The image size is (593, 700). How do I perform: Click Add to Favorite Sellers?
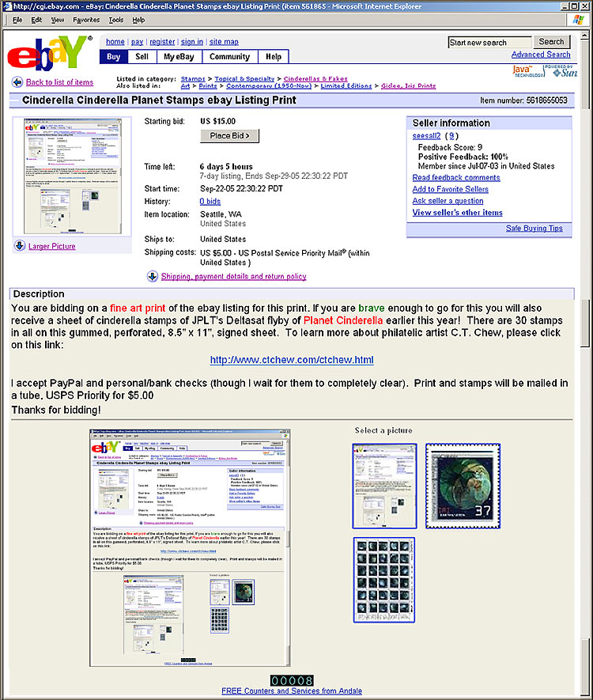point(450,189)
